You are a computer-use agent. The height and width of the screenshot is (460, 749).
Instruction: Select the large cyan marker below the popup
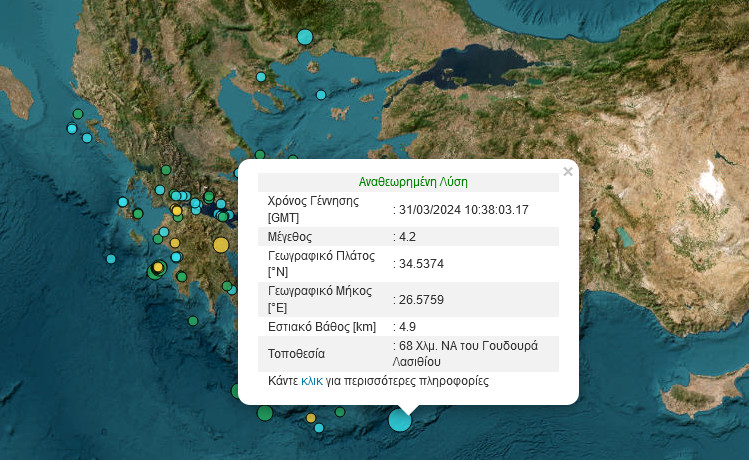click(x=400, y=420)
